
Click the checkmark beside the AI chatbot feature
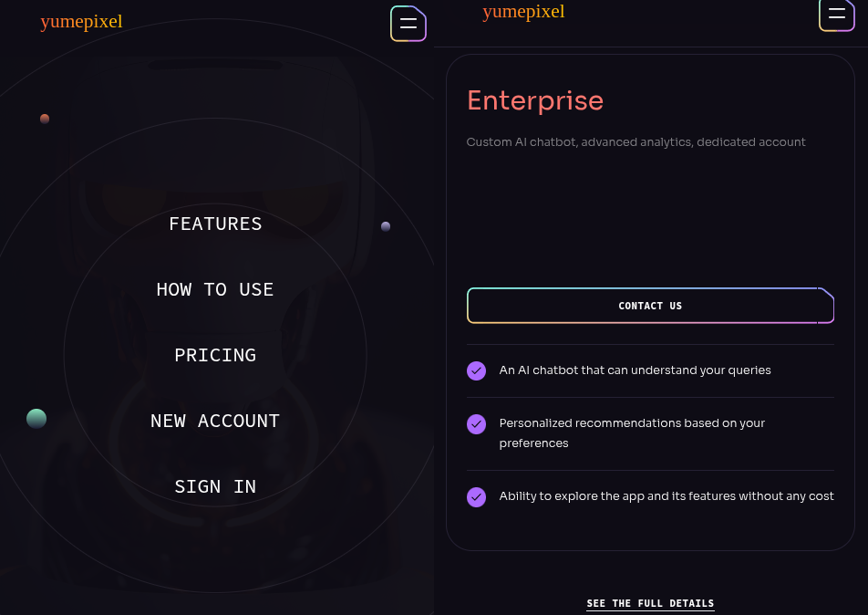476,370
